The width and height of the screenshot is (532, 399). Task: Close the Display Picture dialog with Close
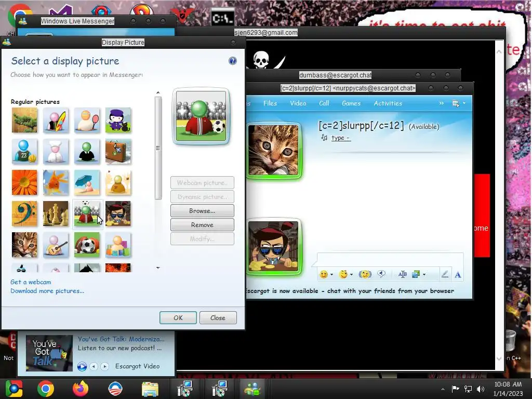click(x=218, y=317)
